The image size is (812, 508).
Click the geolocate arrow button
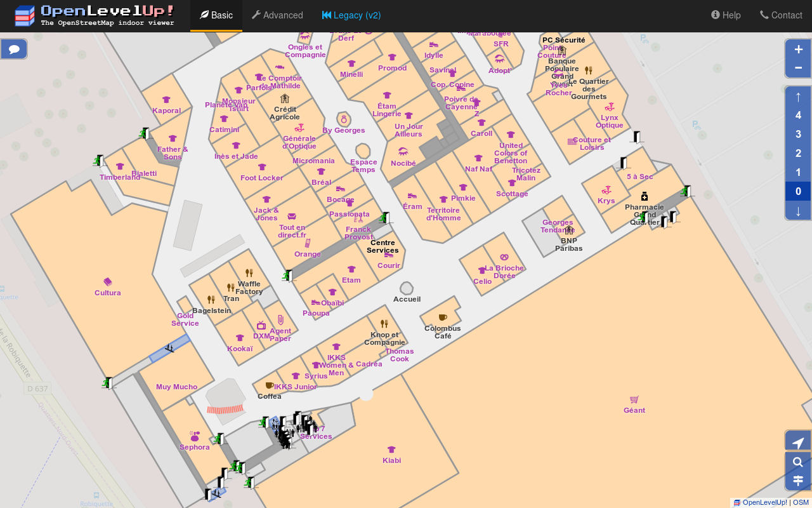pyautogui.click(x=798, y=443)
